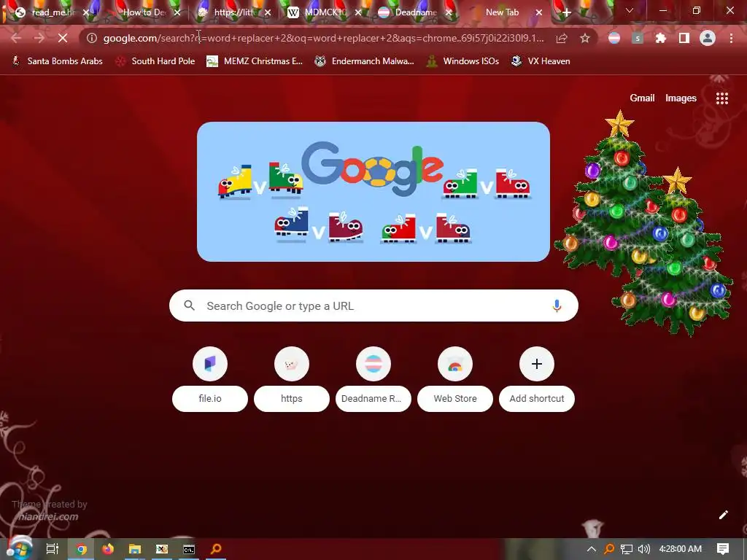Open Chrome's three-dot menu
The image size is (747, 560).
(x=731, y=38)
